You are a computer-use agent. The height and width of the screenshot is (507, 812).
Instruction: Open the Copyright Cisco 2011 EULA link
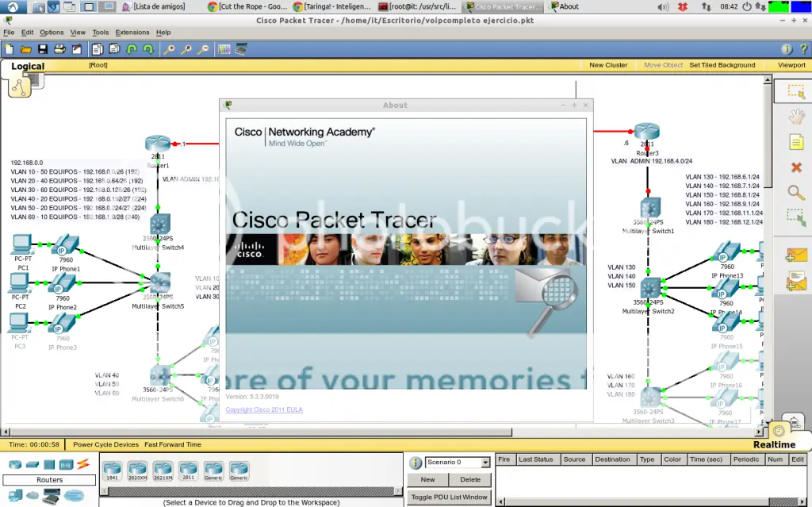pos(264,409)
